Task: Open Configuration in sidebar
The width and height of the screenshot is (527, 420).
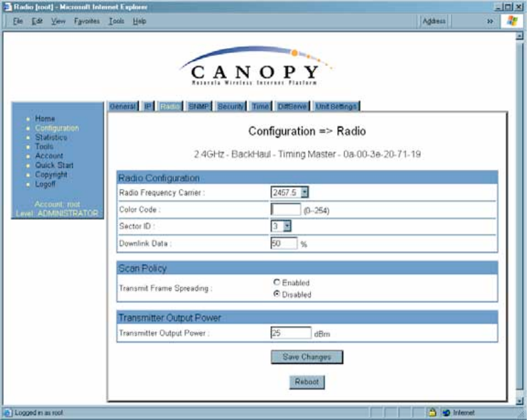Action: (x=57, y=128)
